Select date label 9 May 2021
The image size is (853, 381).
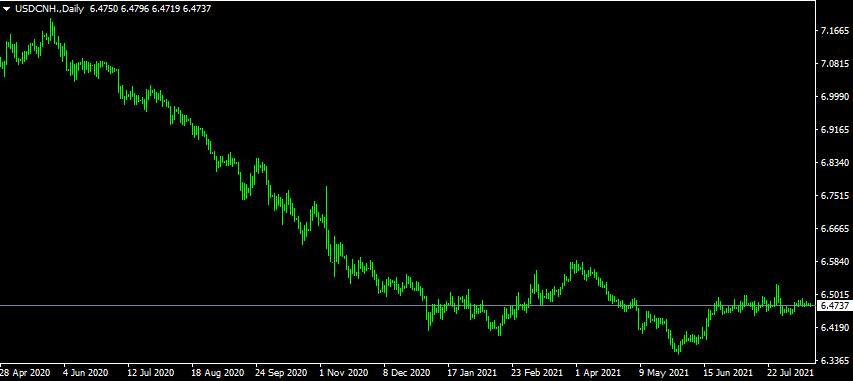pos(665,373)
